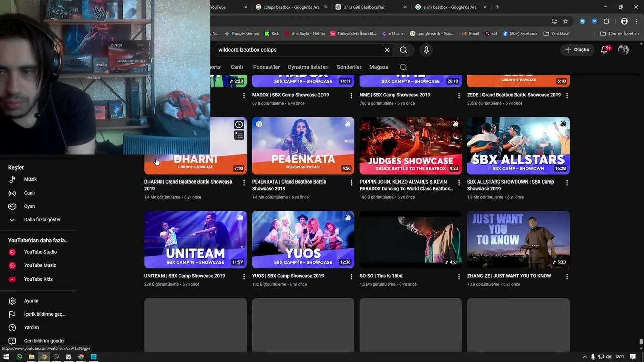Search within channel using tab-bar magnifier
Screen dimensions: 644x362
coord(404,67)
